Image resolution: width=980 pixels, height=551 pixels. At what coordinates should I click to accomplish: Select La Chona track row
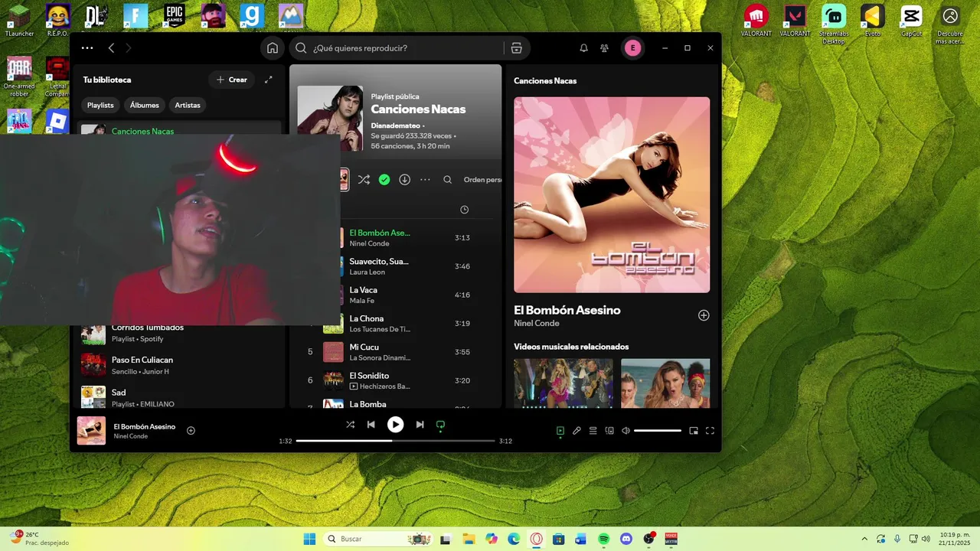[395, 324]
